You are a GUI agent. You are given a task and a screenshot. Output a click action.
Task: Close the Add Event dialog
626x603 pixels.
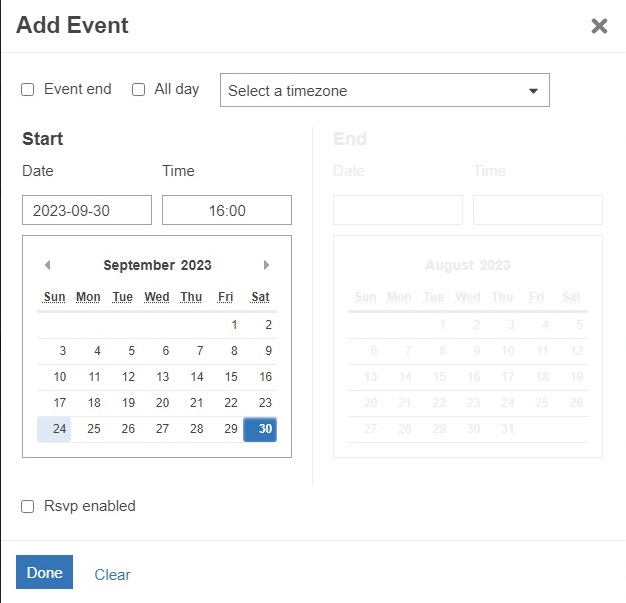599,26
